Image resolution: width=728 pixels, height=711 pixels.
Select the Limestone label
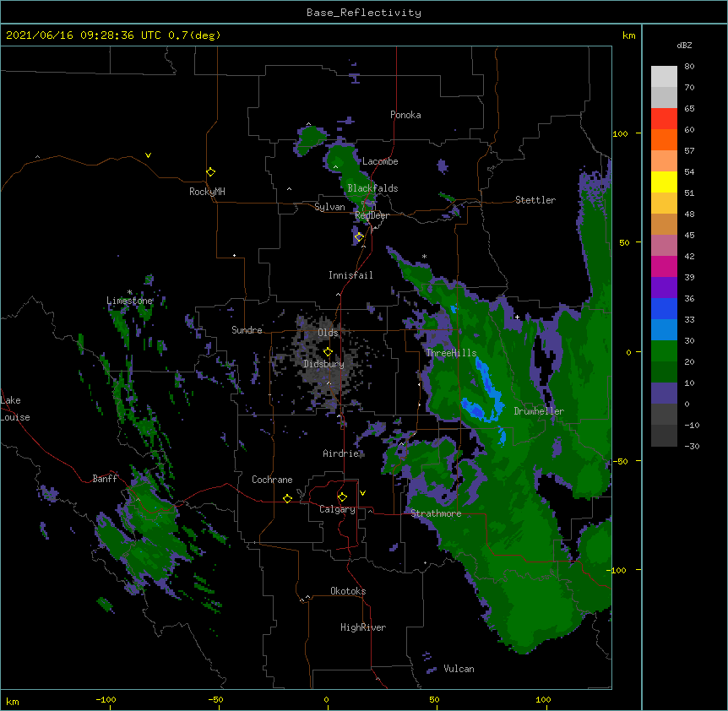[129, 301]
